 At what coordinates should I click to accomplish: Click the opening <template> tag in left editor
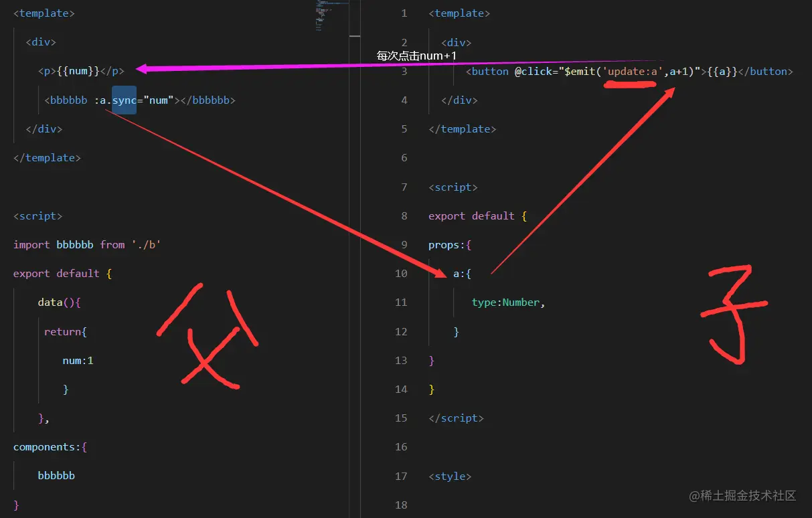[x=44, y=13]
